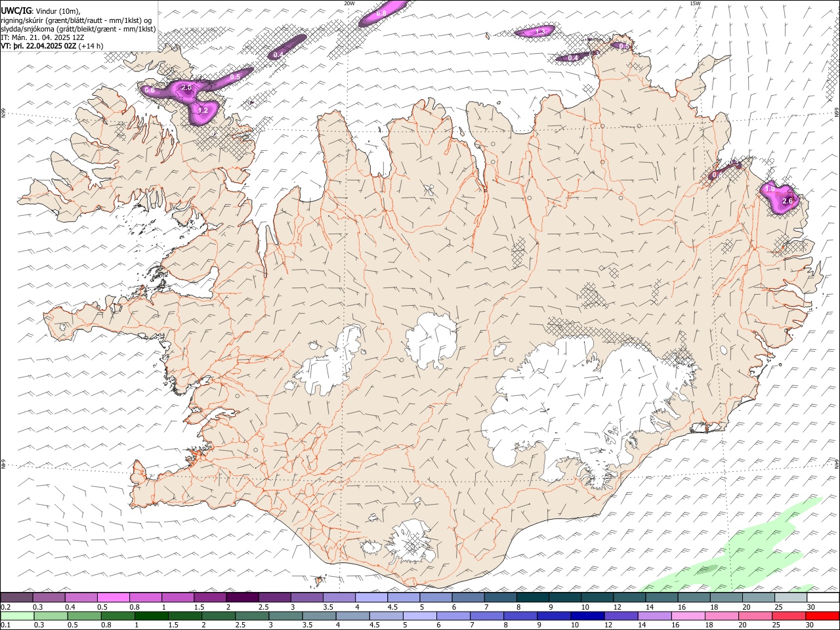
Task: Select the dark navy blue swatch in the rain legend
Action: [x=587, y=616]
